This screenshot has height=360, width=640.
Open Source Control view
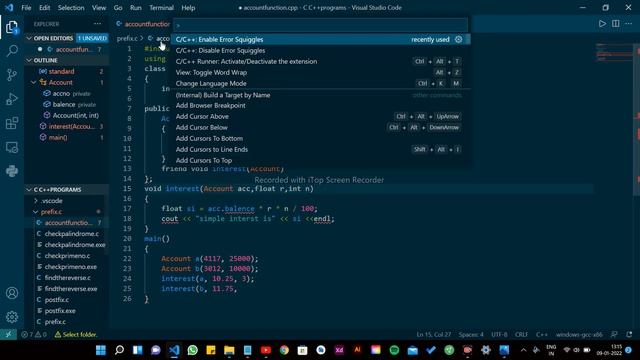pyautogui.click(x=12, y=75)
